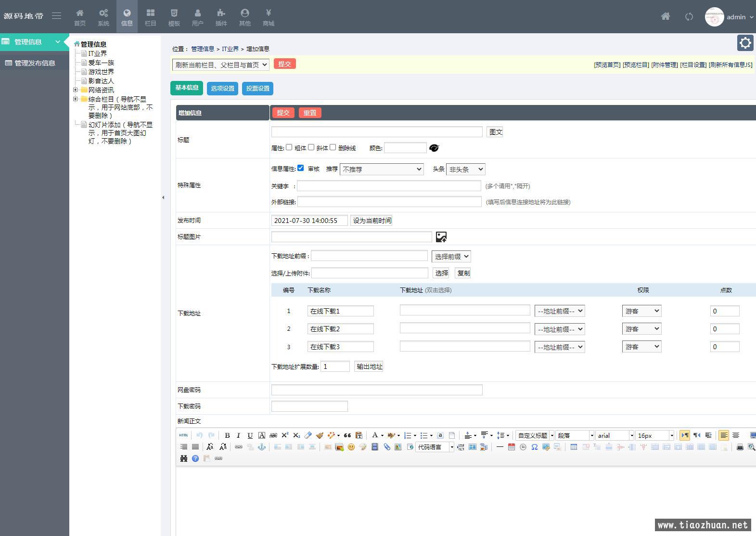Image resolution: width=756 pixels, height=536 pixels.
Task: Expand the 网络资讯 folder in tree
Action: pyautogui.click(x=76, y=90)
